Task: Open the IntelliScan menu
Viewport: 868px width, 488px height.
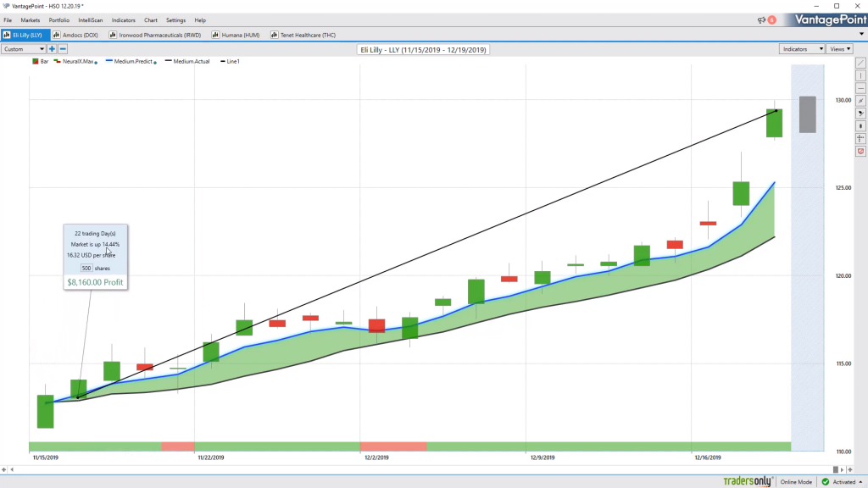Action: [x=90, y=20]
